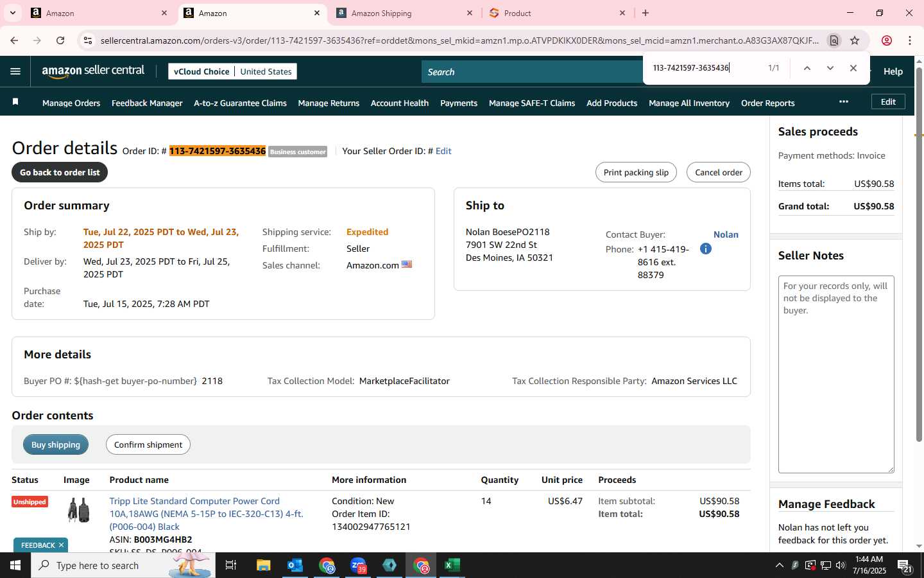Open Manage Orders menu item
Screen dimensions: 924x578
pos(71,103)
